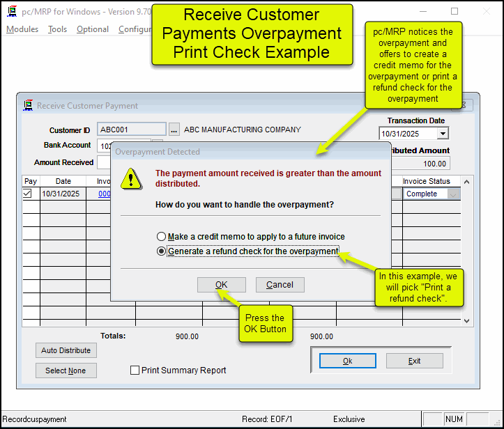Image resolution: width=504 pixels, height=429 pixels.
Task: Open the Transaction Date dropdown
Action: pyautogui.click(x=442, y=134)
